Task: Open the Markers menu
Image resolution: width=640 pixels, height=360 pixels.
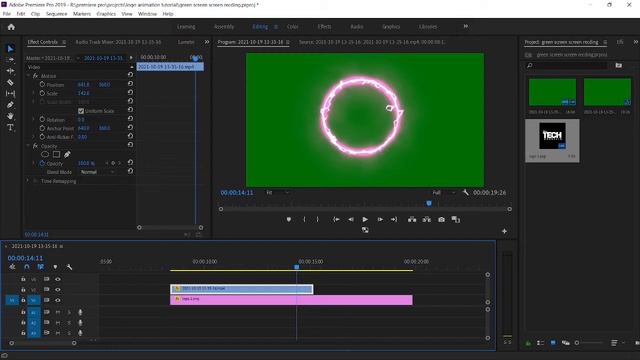Action: click(82, 14)
